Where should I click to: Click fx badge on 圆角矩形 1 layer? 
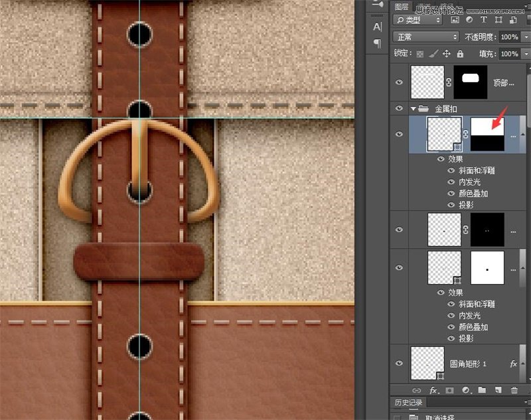[x=513, y=364]
